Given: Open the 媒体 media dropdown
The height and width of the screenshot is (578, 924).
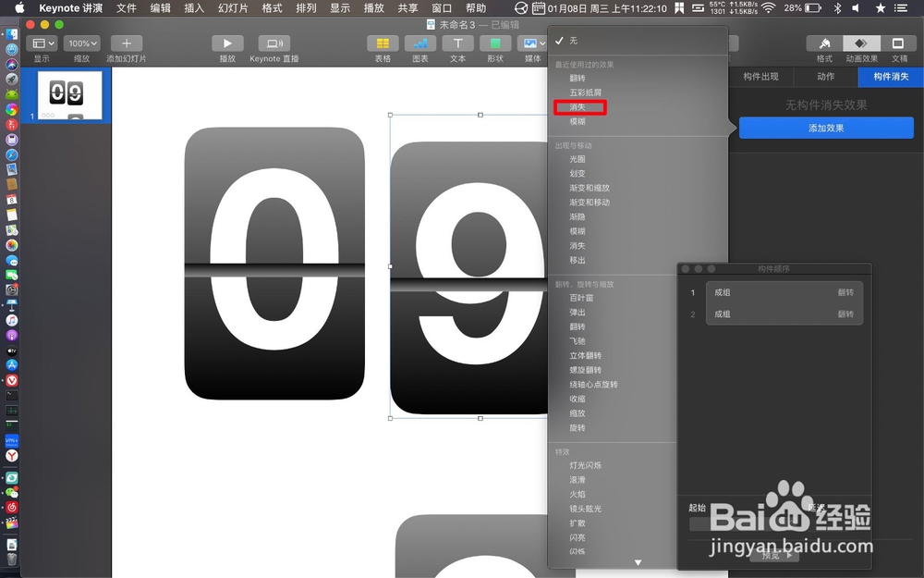Looking at the screenshot, I should pos(533,43).
